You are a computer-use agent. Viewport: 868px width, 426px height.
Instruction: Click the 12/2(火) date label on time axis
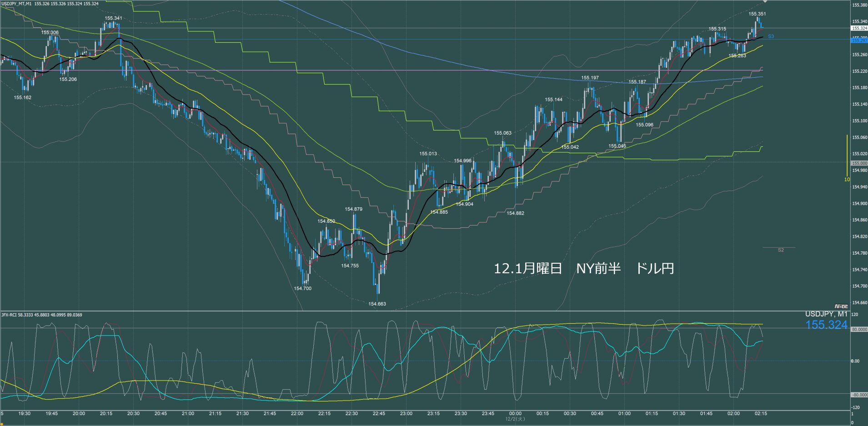pyautogui.click(x=515, y=419)
